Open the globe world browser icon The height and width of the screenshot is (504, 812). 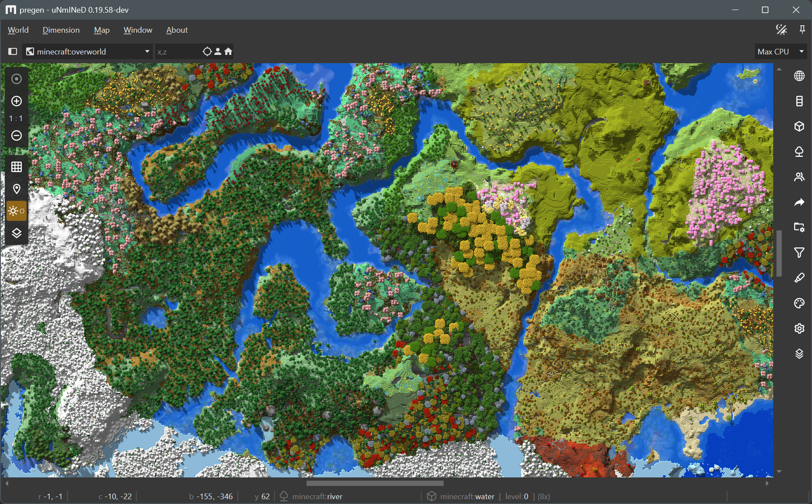click(799, 76)
